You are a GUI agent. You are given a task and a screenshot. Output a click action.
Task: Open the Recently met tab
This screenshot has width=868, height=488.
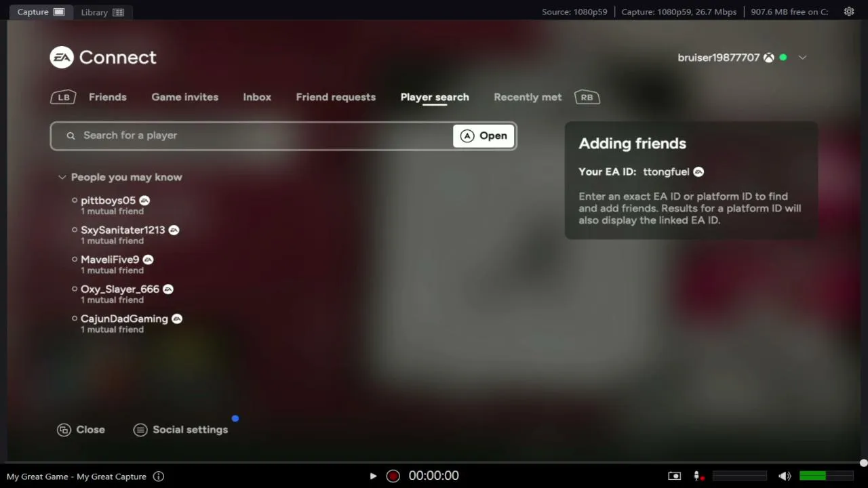tap(528, 97)
